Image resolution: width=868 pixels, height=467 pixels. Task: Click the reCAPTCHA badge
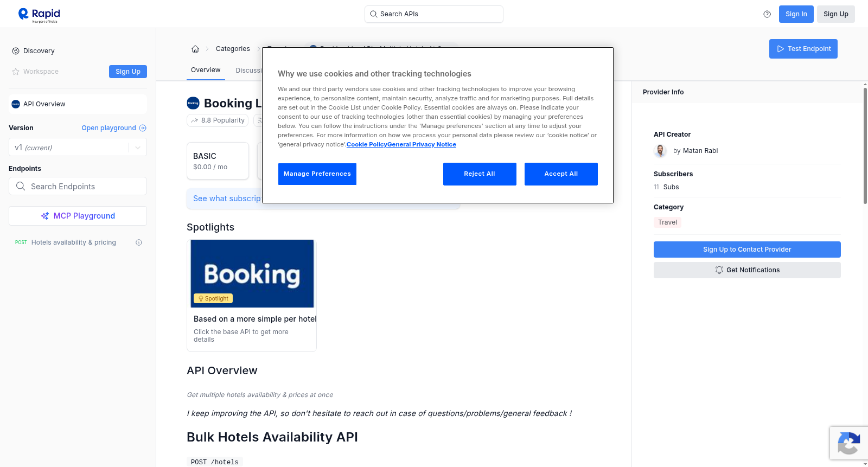pyautogui.click(x=848, y=443)
